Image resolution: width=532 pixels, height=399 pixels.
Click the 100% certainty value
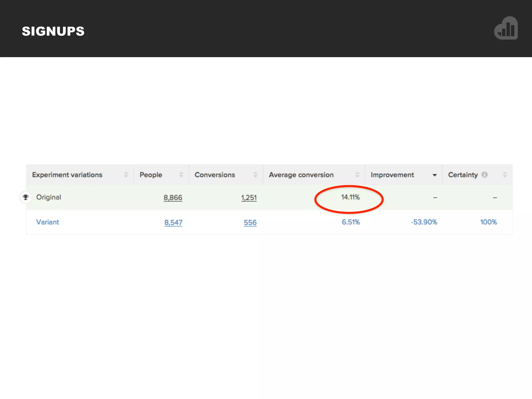[488, 222]
